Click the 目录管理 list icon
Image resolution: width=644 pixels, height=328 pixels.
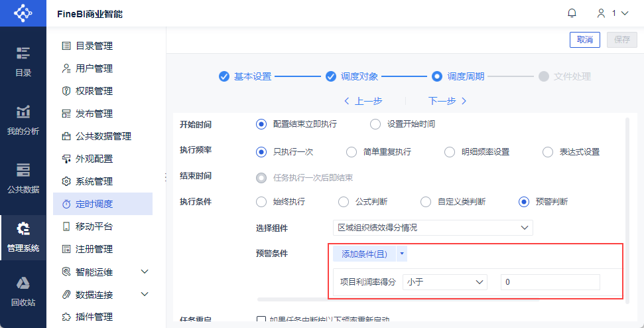(x=66, y=46)
